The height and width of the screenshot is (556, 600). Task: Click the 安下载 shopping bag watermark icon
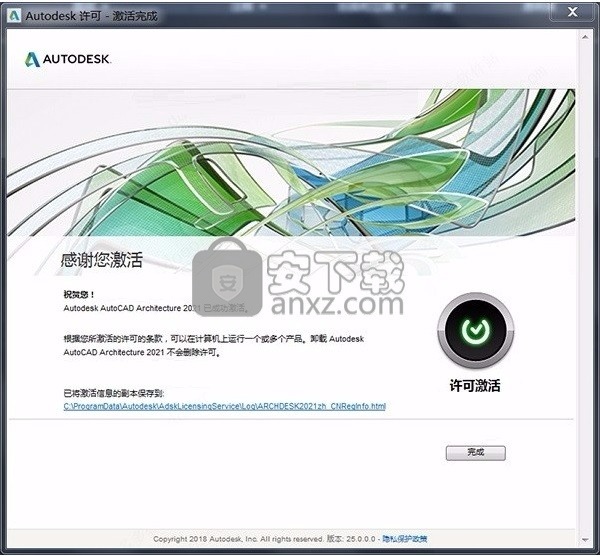pyautogui.click(x=225, y=283)
